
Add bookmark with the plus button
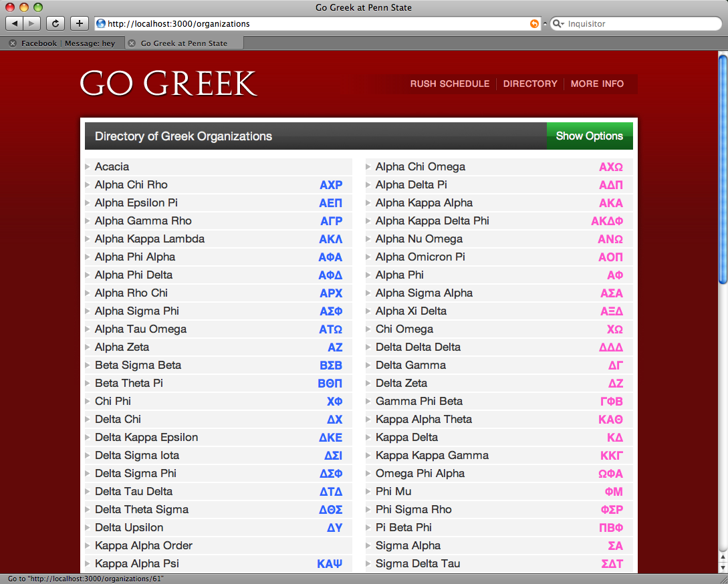pos(80,23)
